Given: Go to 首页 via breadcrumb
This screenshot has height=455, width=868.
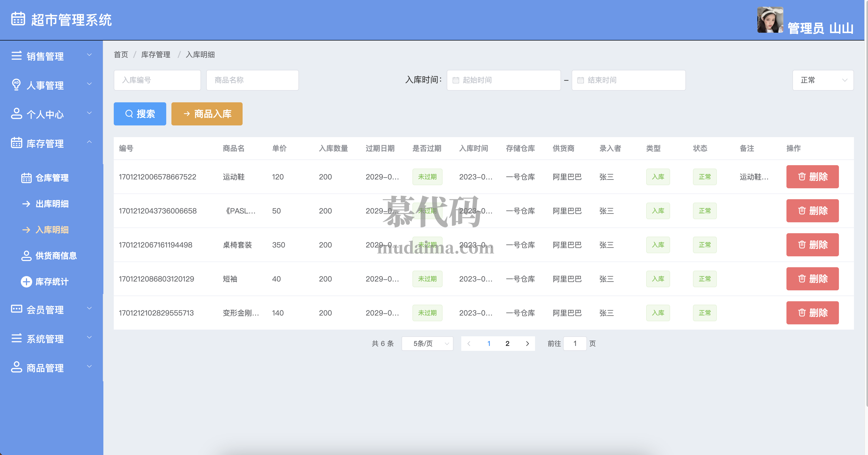Looking at the screenshot, I should 121,55.
